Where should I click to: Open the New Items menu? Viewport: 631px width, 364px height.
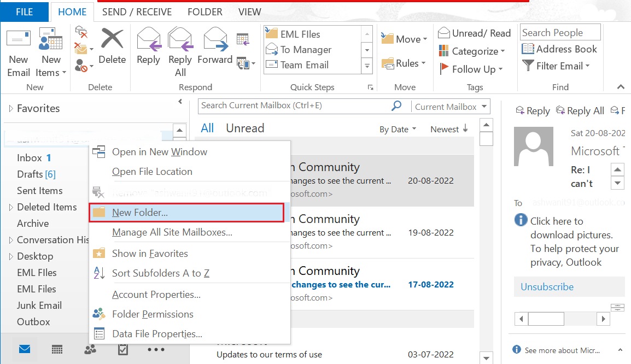tap(51, 52)
